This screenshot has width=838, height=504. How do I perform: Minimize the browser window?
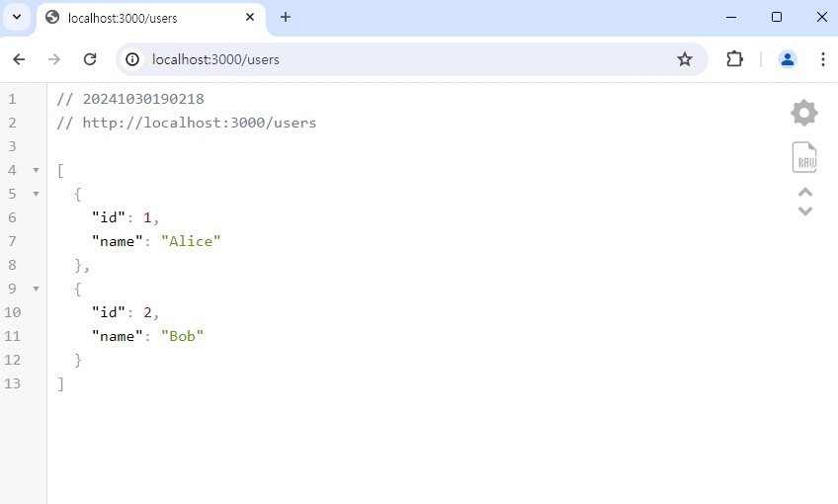pyautogui.click(x=731, y=17)
